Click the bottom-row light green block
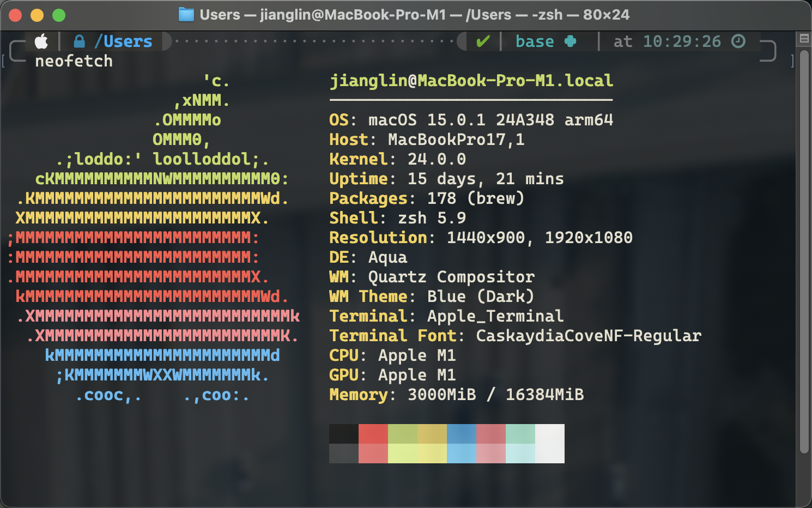Screen dimensions: 812x508 (403, 453)
